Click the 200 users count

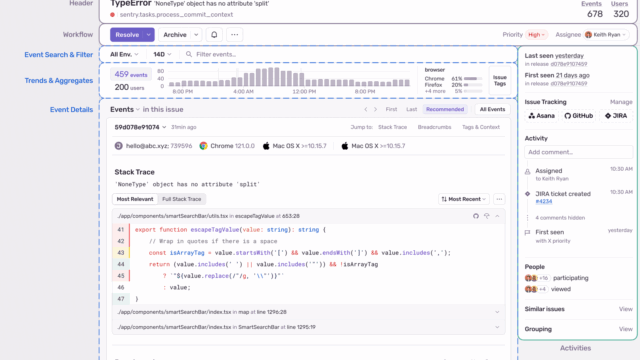pos(129,87)
